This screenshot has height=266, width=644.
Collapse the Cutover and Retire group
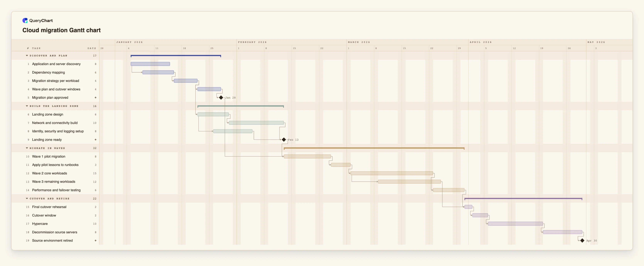27,199
